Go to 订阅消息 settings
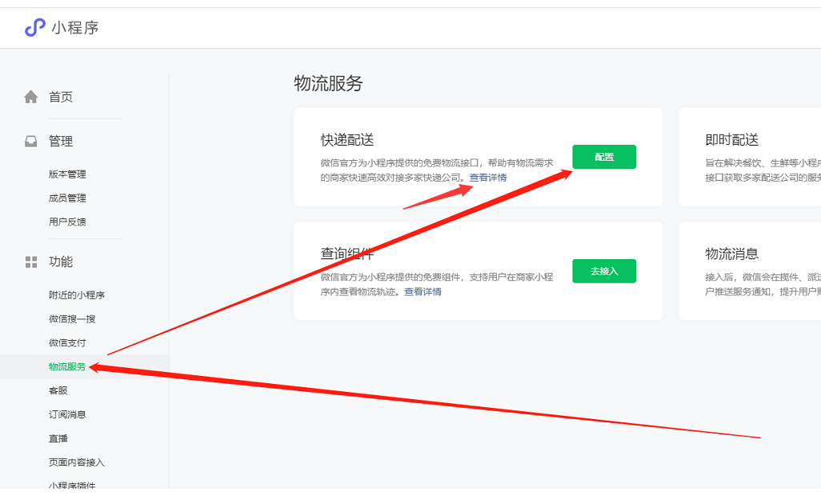821x504 pixels. tap(67, 415)
